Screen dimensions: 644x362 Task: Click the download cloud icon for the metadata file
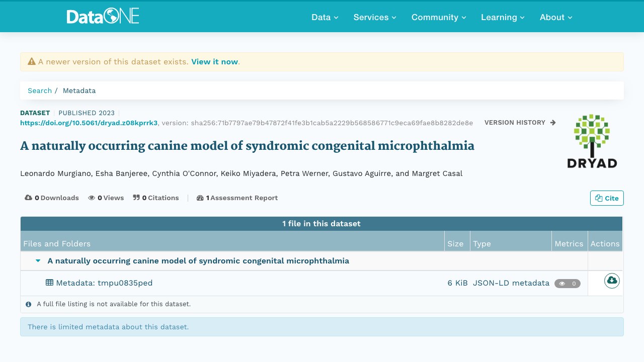(612, 281)
